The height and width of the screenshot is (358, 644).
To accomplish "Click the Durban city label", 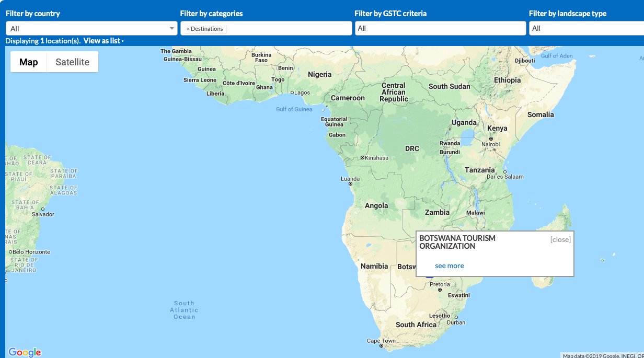I will click(x=456, y=322).
